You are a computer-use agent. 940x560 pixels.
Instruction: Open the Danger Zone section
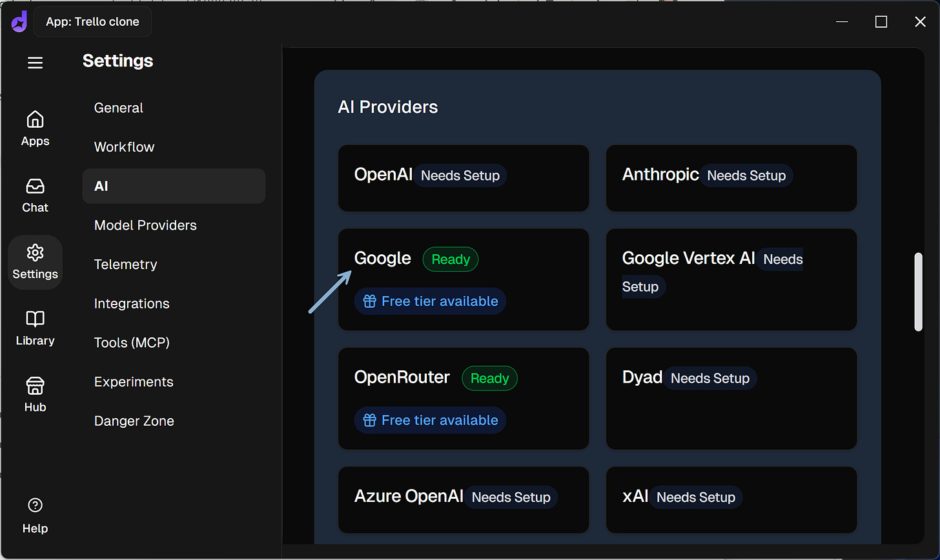point(134,421)
